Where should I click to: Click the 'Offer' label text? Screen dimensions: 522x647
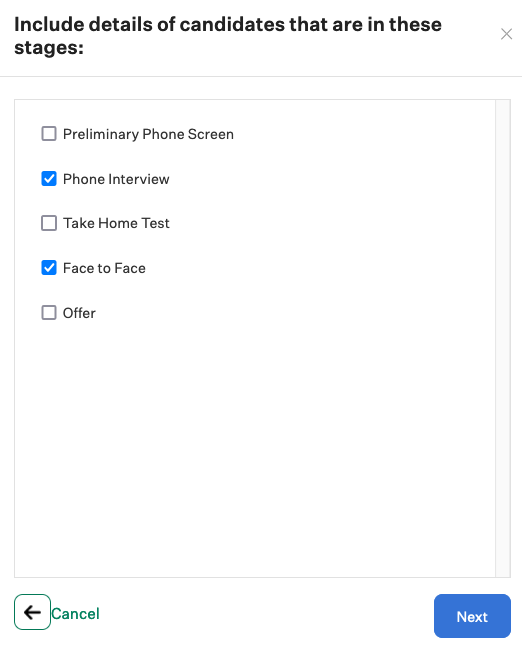79,313
